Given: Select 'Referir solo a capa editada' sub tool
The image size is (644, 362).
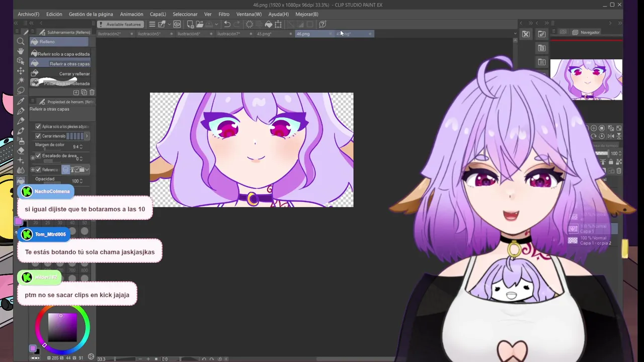Looking at the screenshot, I should tap(60, 54).
